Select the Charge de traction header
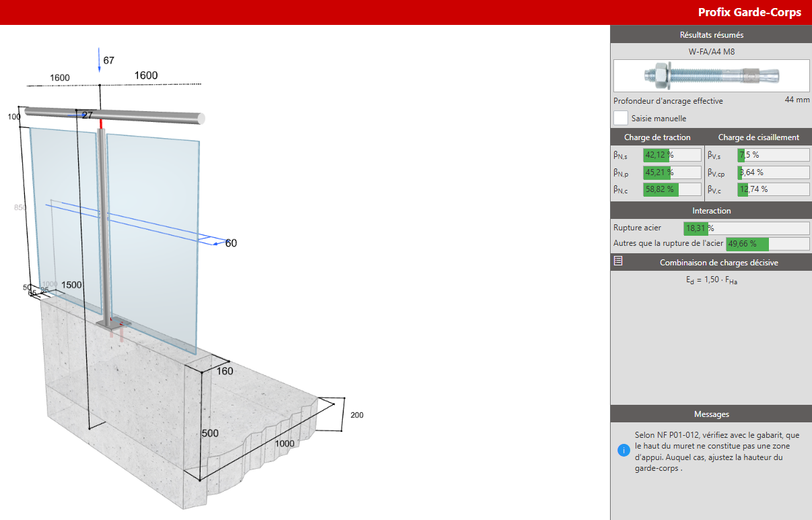The image size is (812, 520). pos(657,137)
